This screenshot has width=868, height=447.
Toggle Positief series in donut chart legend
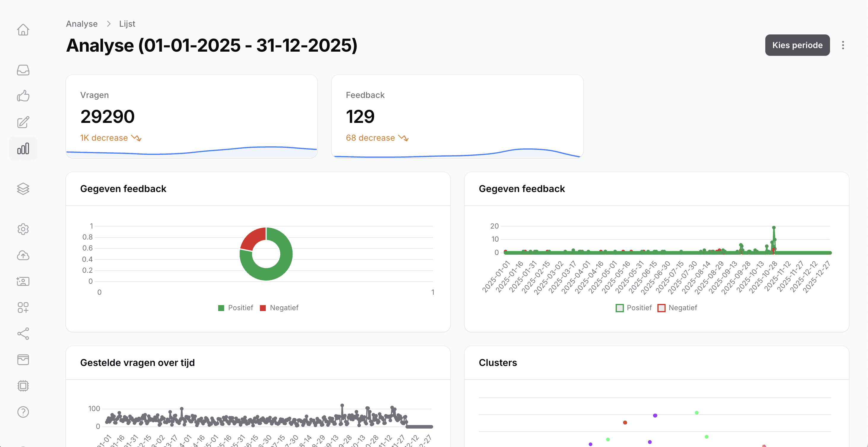point(235,308)
